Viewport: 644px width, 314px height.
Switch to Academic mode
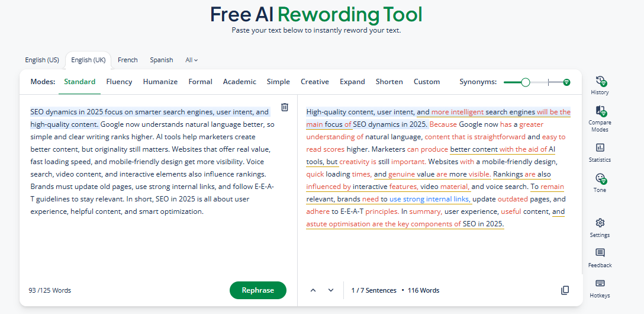click(240, 82)
